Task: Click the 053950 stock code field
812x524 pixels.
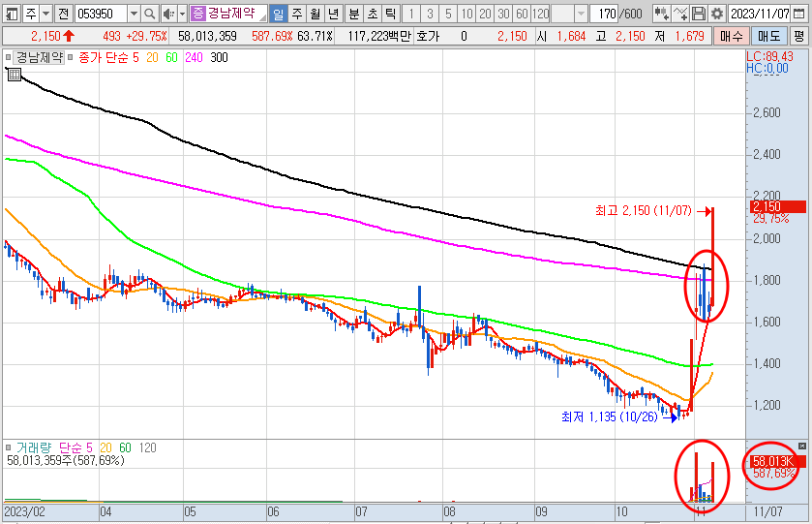Action: click(101, 14)
